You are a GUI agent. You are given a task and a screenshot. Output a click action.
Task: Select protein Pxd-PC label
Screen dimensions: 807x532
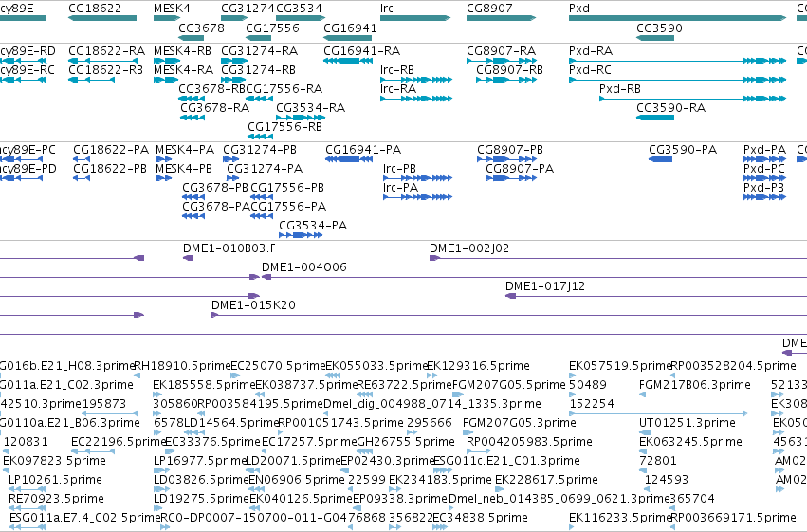[764, 168]
